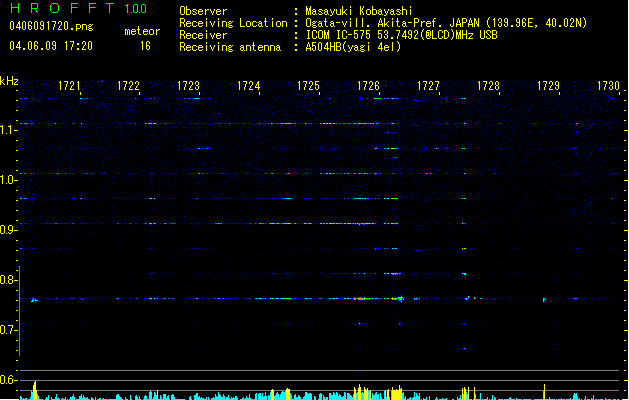Click the 0.7 kHz frequency axis label
This screenshot has width=629, height=400.
pyautogui.click(x=8, y=330)
